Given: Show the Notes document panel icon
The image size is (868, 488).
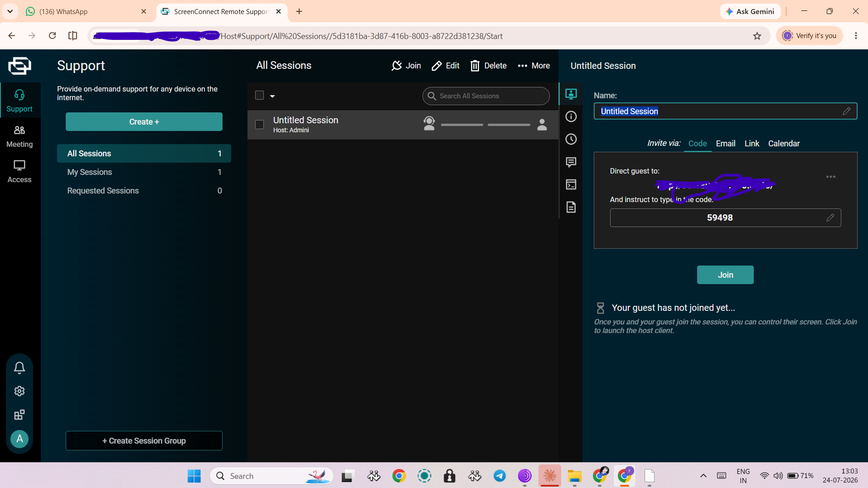Looking at the screenshot, I should (571, 207).
